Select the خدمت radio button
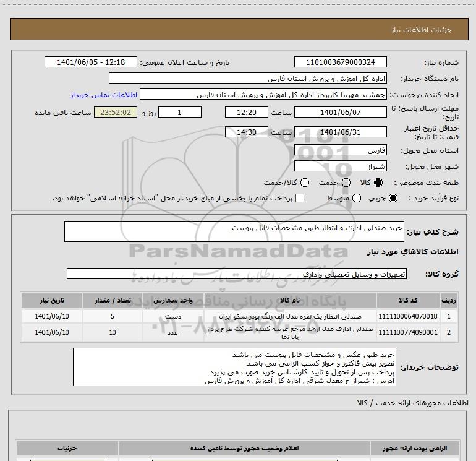476x461 pixels. tap(346, 183)
